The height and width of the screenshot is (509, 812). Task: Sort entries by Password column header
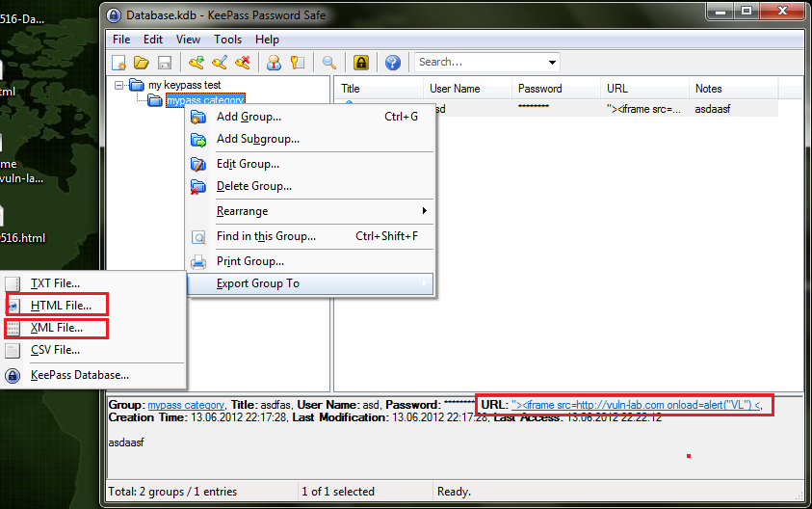(x=556, y=89)
